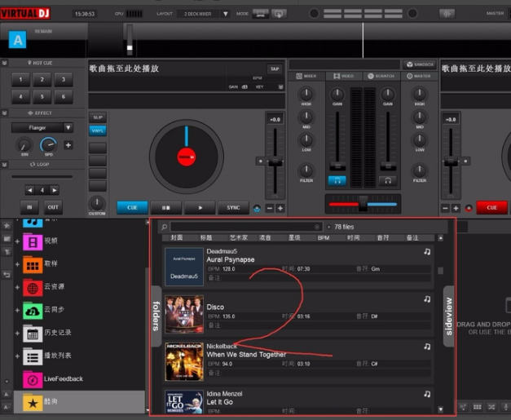The image size is (511, 420).
Task: Toggle the loop OUT button
Action: click(53, 207)
